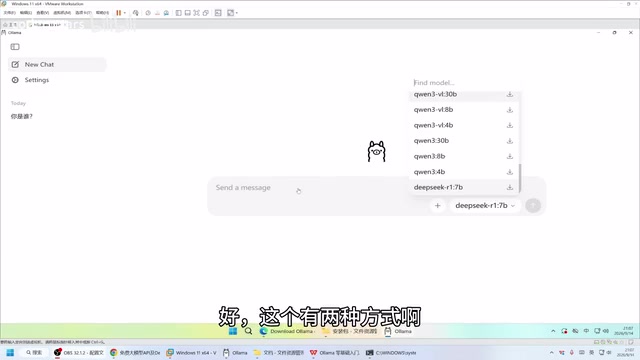This screenshot has height=360, width=640.
Task: Select deepseek-r1:7b in model list
Action: [464, 187]
